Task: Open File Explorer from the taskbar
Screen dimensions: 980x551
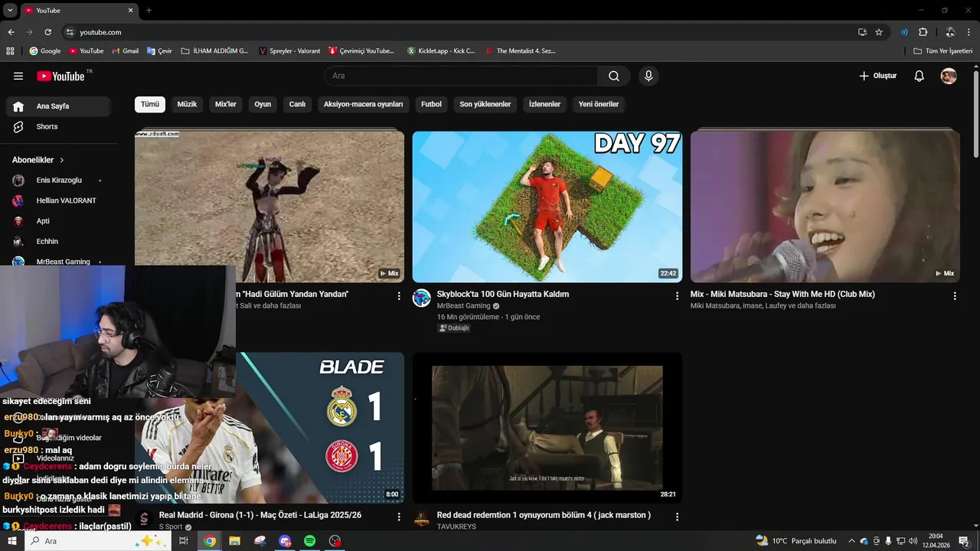Action: (234, 541)
